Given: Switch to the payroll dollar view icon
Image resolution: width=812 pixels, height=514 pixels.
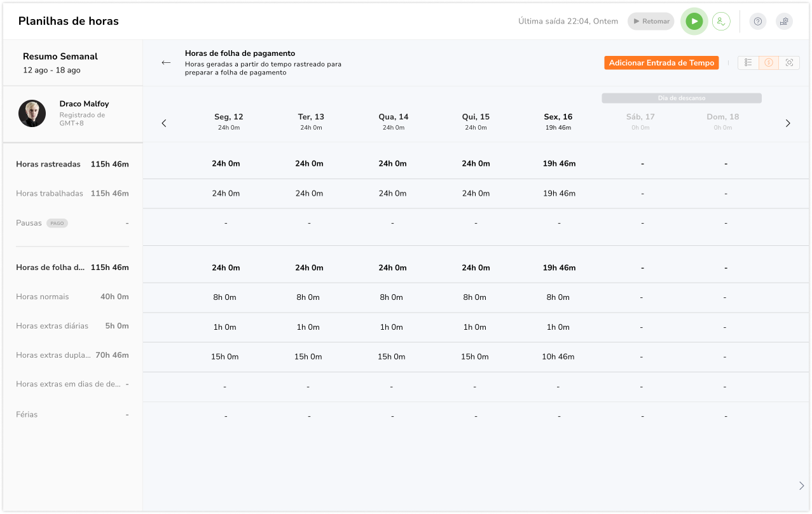Looking at the screenshot, I should (769, 63).
